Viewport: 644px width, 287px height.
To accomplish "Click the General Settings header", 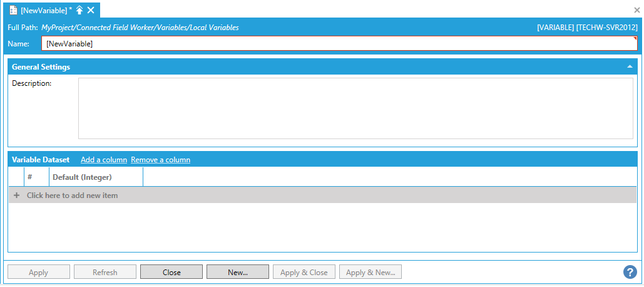I will (41, 66).
